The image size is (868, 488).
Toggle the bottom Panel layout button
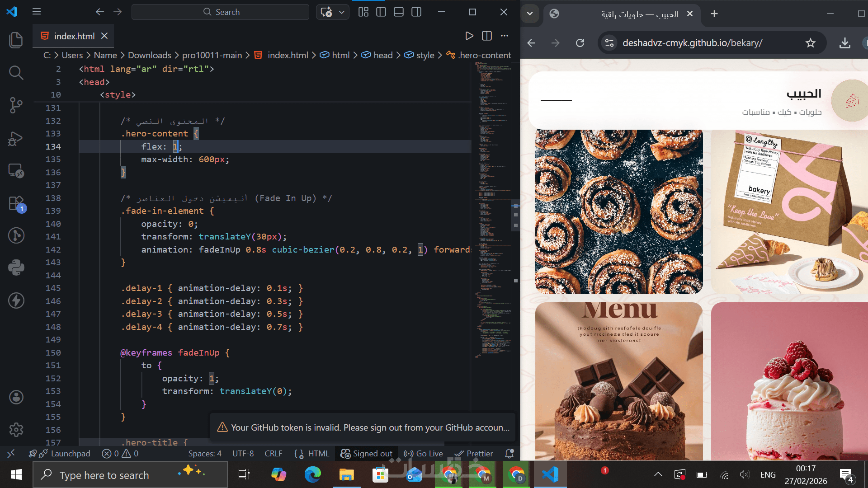399,12
